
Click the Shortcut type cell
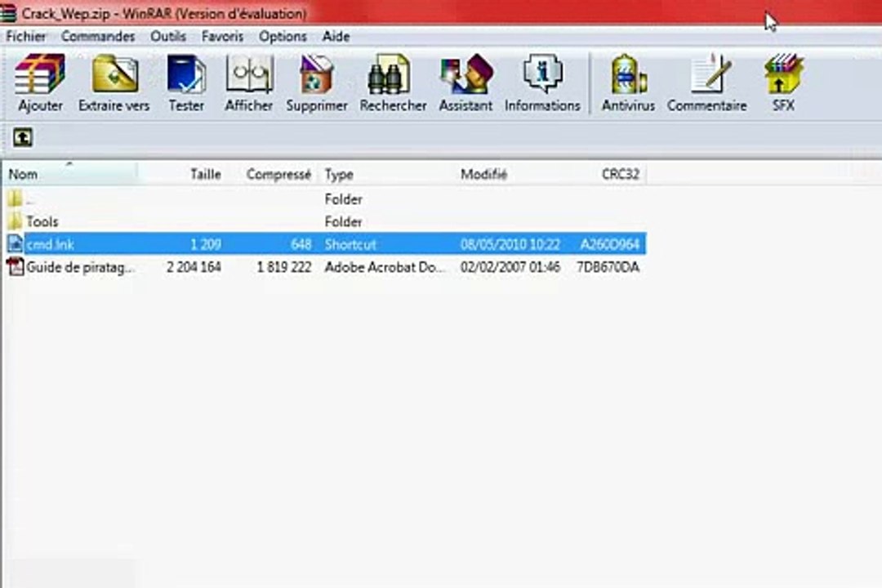point(350,244)
